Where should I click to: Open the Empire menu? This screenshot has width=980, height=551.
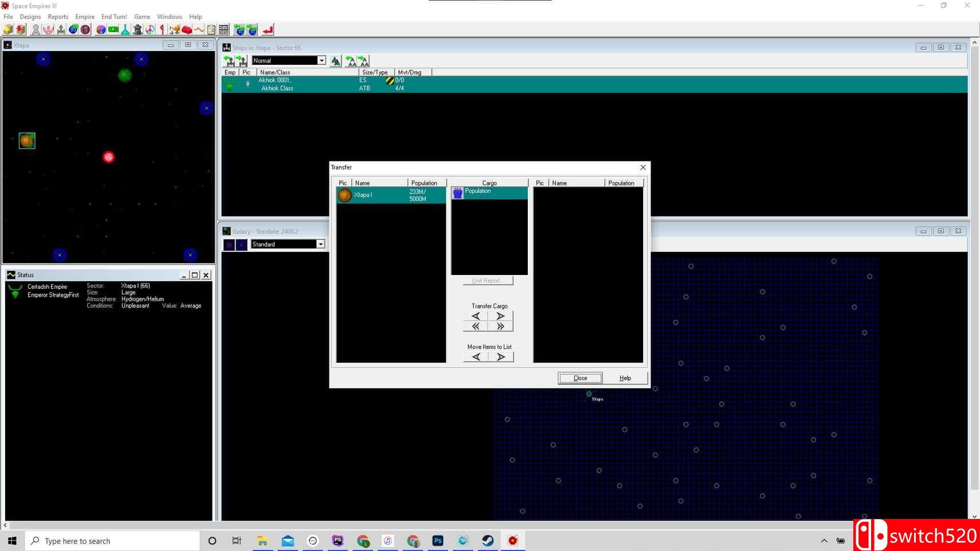85,17
